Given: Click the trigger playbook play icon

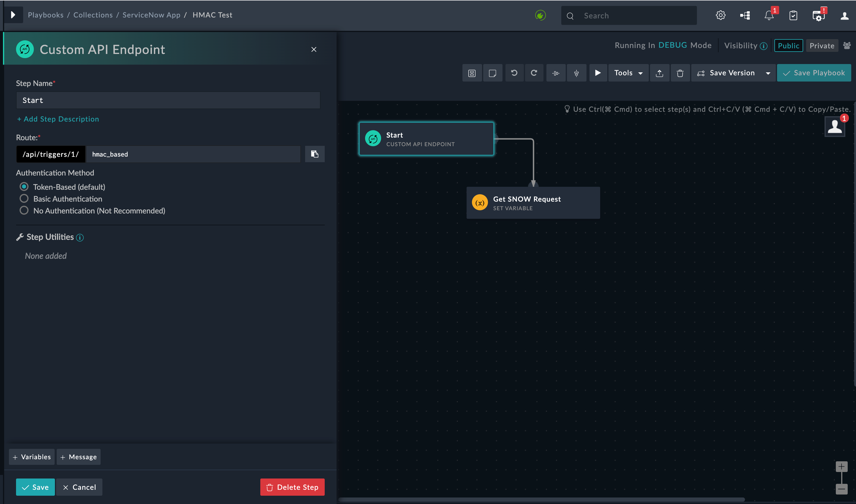Looking at the screenshot, I should (x=598, y=73).
